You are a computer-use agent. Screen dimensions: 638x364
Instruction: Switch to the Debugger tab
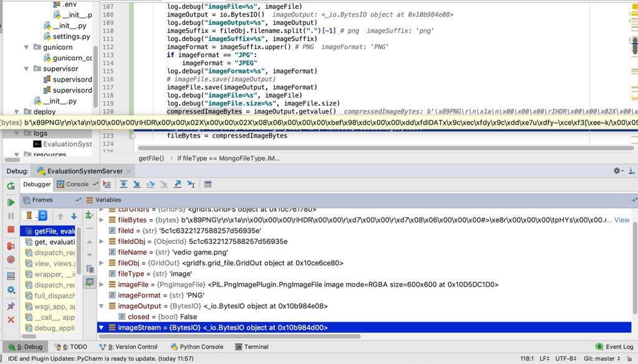coord(37,184)
